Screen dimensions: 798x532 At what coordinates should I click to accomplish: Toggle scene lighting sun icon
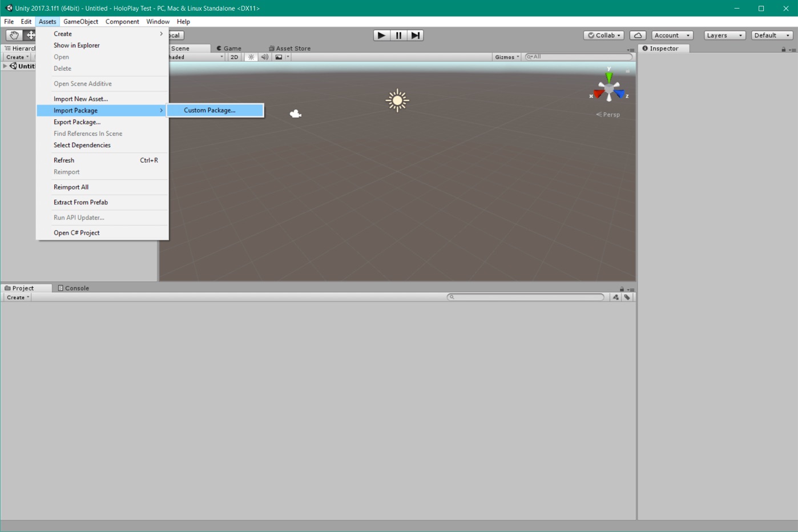[x=251, y=57]
